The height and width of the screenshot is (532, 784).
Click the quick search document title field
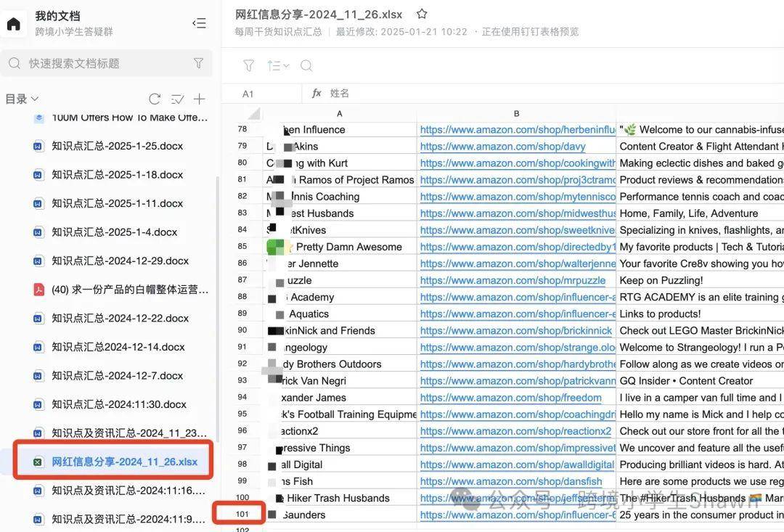(x=107, y=63)
